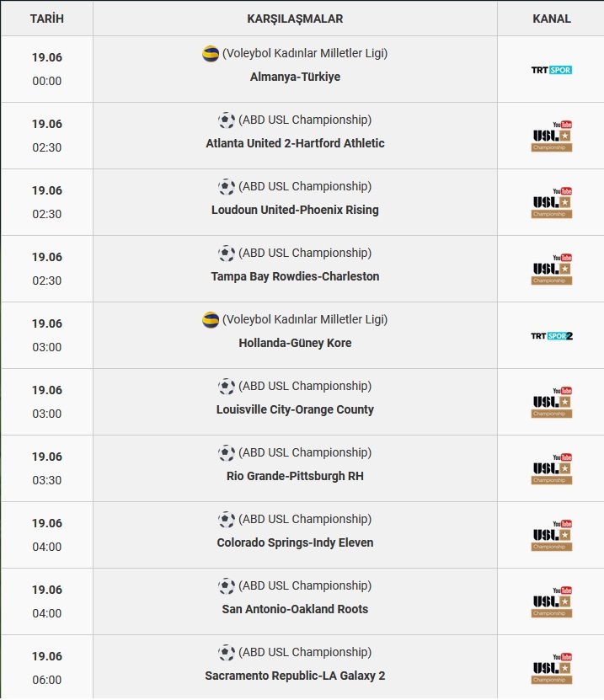Screen dimensions: 604x700
Task: Click USL YouTube logo for Rio Grande match
Action: (551, 468)
